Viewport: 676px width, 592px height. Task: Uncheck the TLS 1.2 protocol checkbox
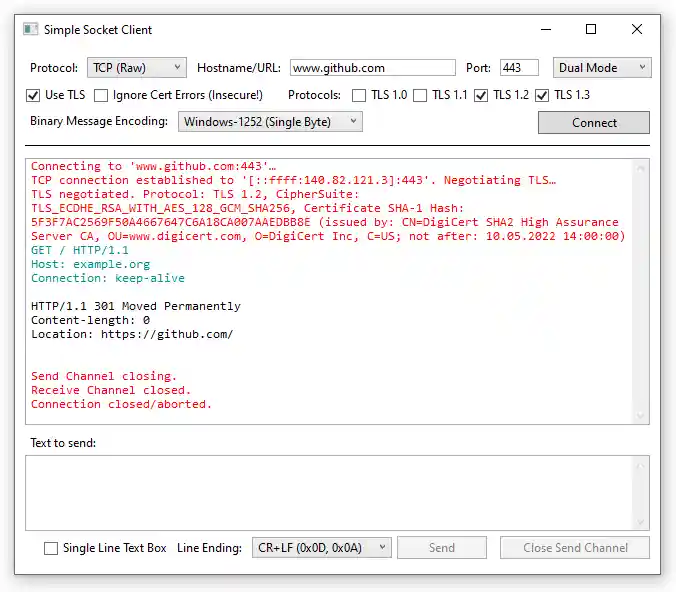[x=481, y=96]
